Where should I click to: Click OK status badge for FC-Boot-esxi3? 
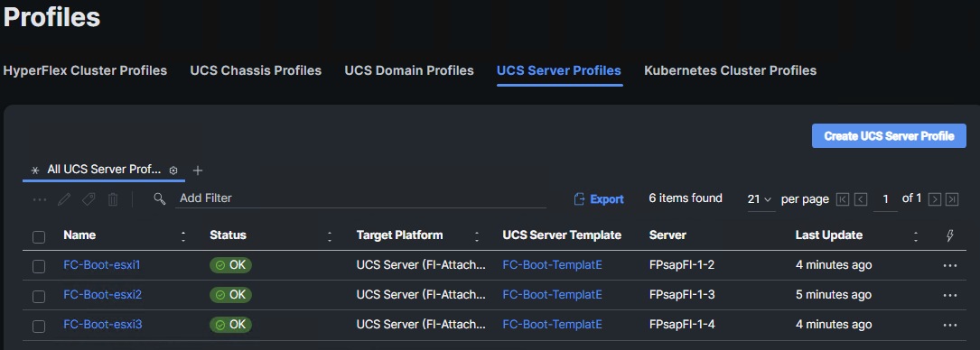click(x=230, y=325)
